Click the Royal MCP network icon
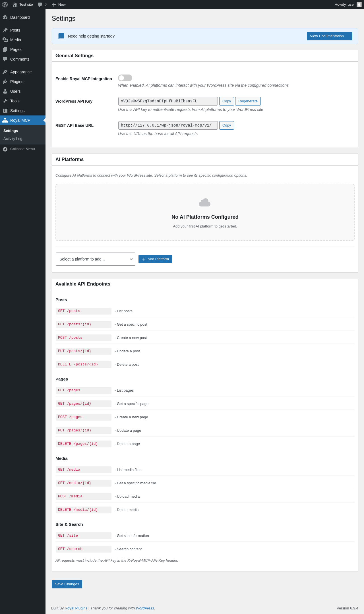 tap(5, 120)
